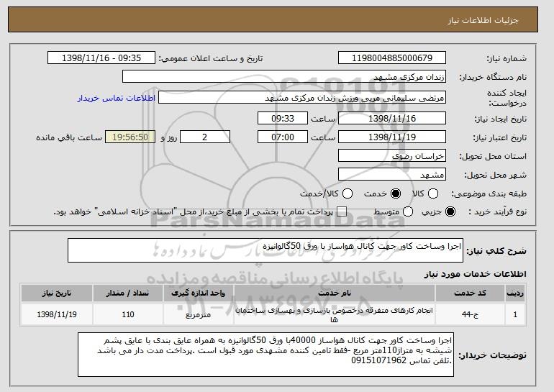Click the delivery city field مشهد
The image size is (554, 392).
pyautogui.click(x=392, y=175)
